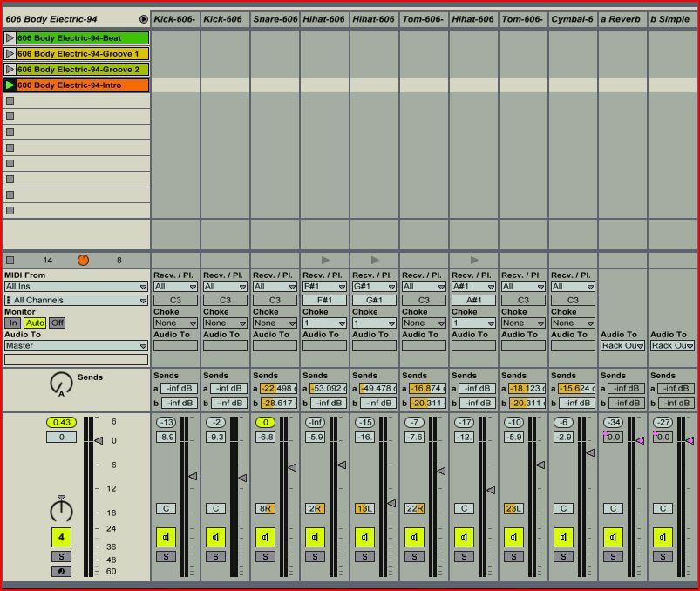Viewport: 700px width, 591px height.
Task: Preview the Hihat chain receiving F#1
Action: click(325, 260)
